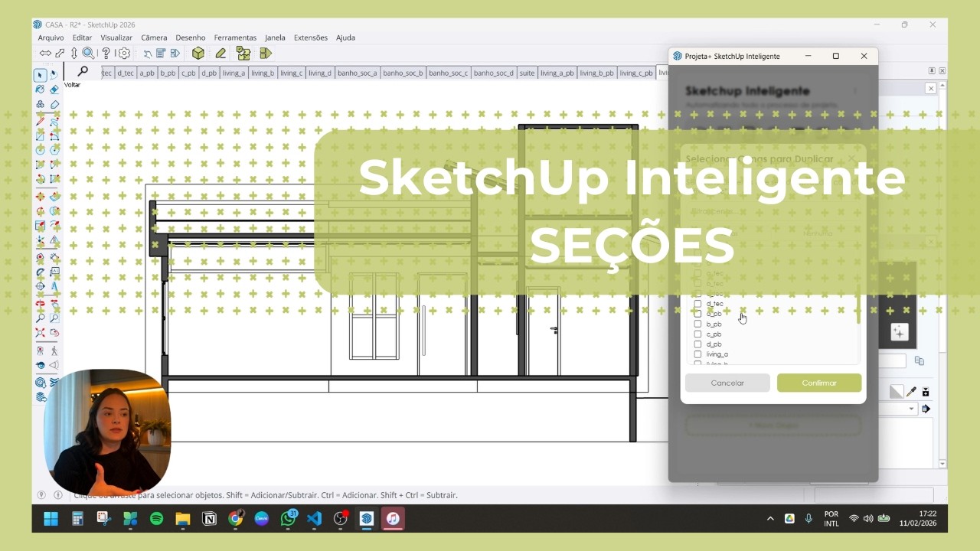The width and height of the screenshot is (980, 551).
Task: Open Notion from the taskbar
Action: pyautogui.click(x=209, y=519)
